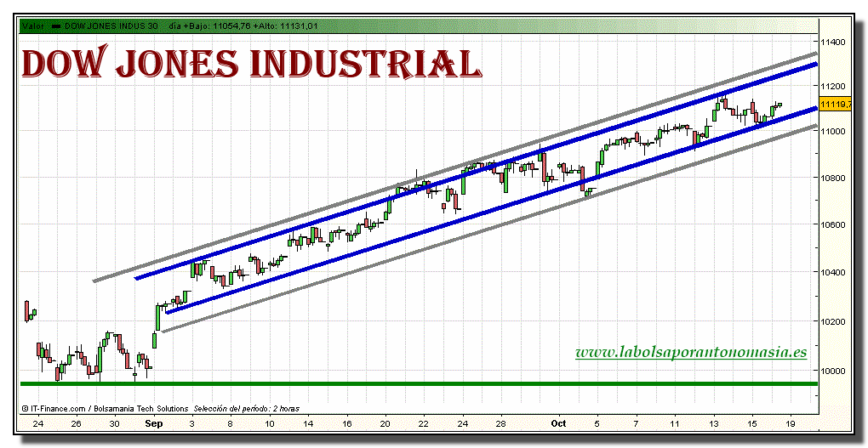Click the date label 28 on time axis
Screen dimensions: 868x448
pyautogui.click(x=501, y=424)
